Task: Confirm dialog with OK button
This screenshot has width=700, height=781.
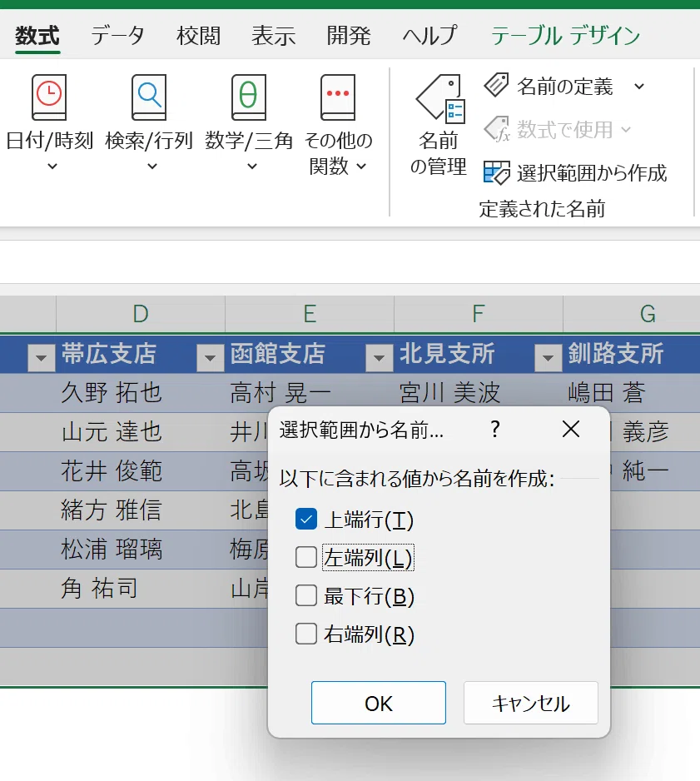Action: (x=379, y=703)
